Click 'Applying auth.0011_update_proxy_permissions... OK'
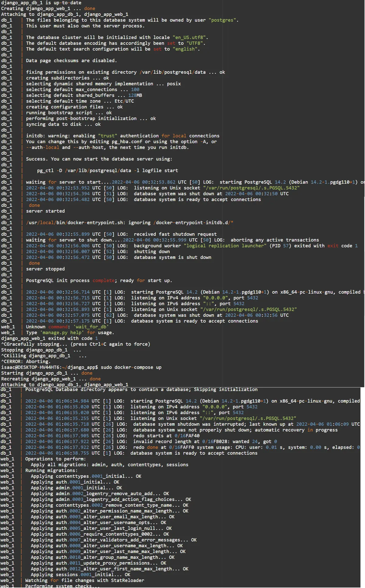 pyautogui.click(x=99, y=563)
